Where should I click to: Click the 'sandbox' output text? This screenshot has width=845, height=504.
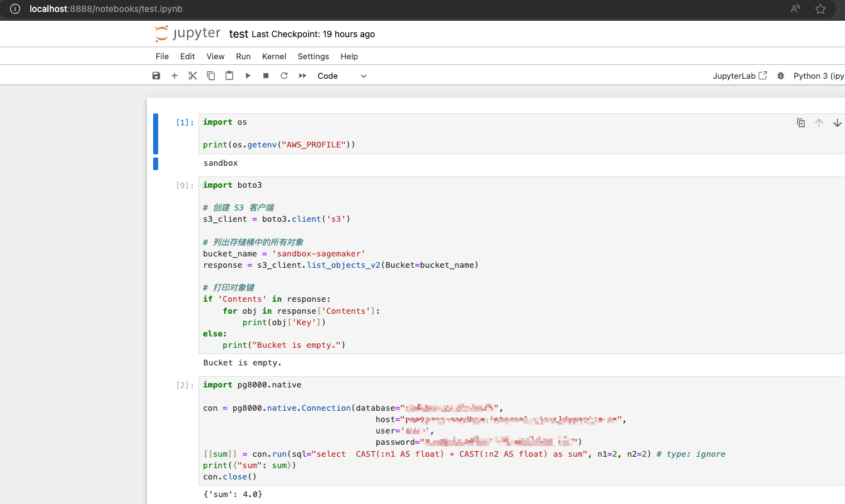click(221, 163)
